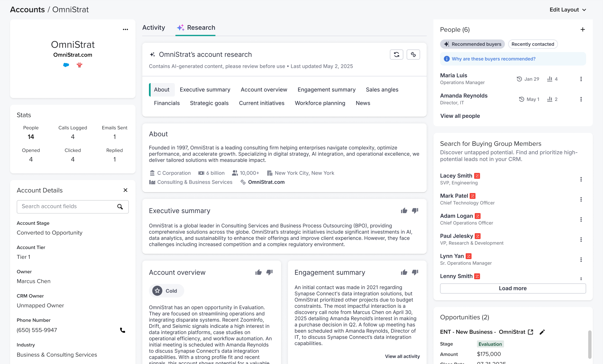Click the Salesforce cloud icon under OmniStrat.com

click(66, 65)
